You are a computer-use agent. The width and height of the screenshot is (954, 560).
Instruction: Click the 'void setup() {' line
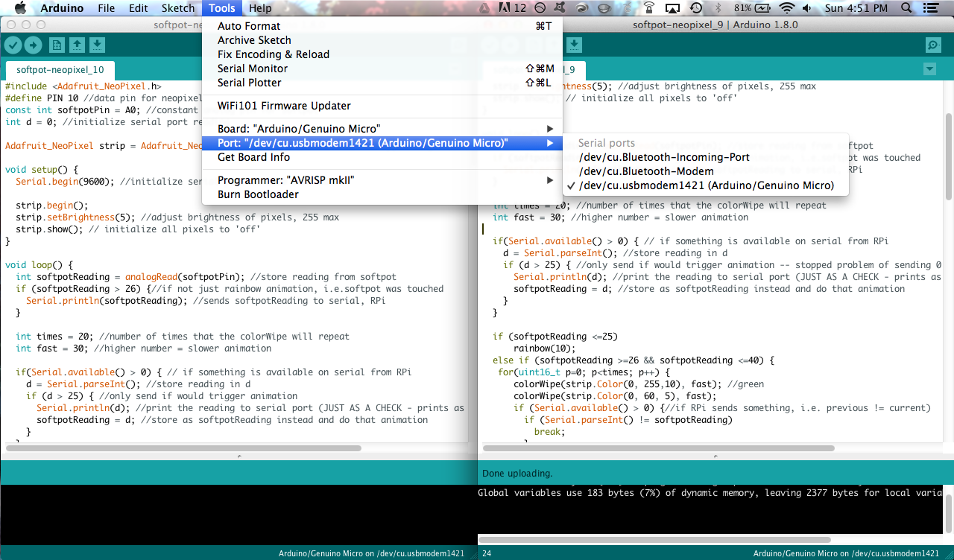click(41, 170)
